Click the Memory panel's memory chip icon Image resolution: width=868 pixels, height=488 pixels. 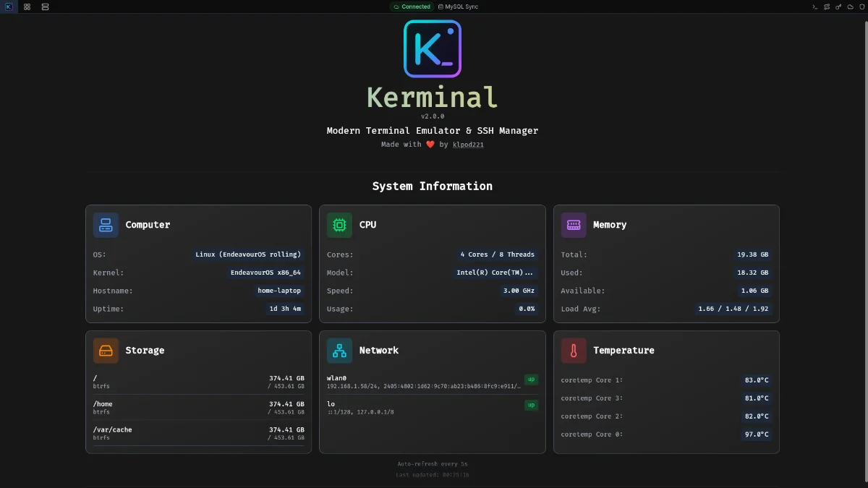[x=574, y=225]
